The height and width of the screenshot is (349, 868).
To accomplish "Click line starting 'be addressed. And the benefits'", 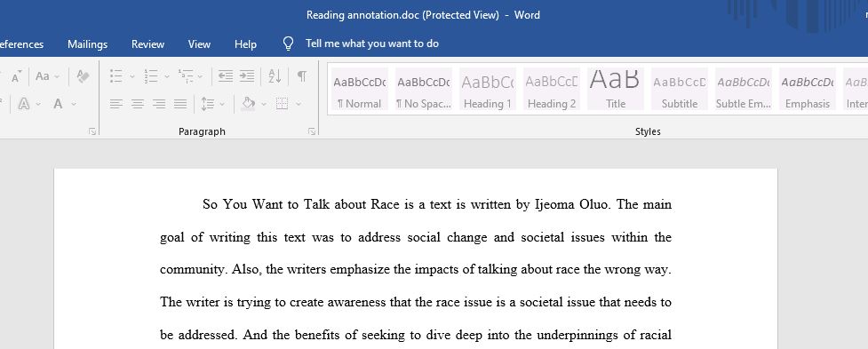I will pos(416,335).
